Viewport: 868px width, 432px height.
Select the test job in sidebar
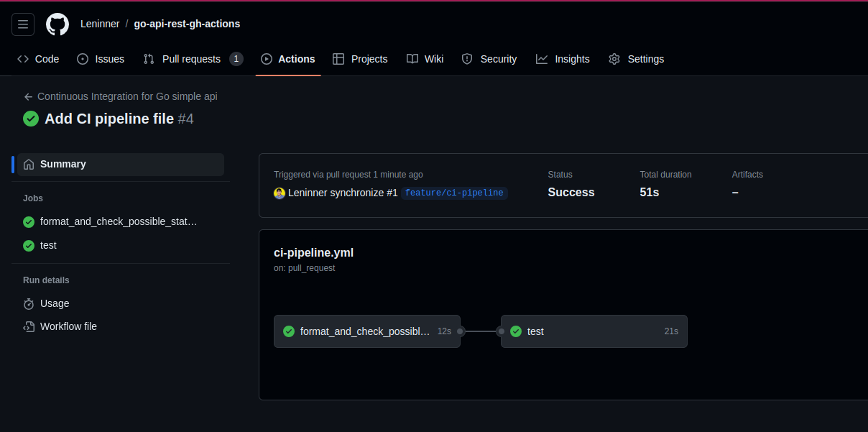click(x=48, y=245)
